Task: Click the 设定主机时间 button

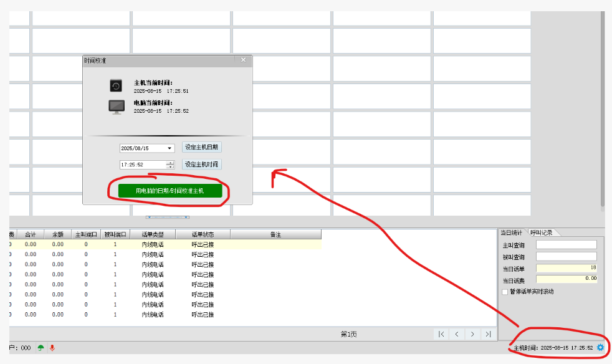Action: (201, 164)
